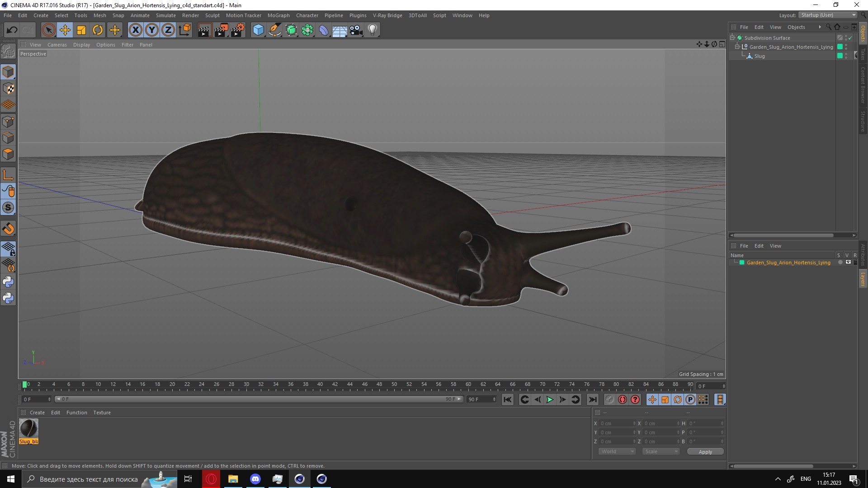The image size is (868, 488).
Task: Open Discord from the taskbar
Action: (255, 479)
